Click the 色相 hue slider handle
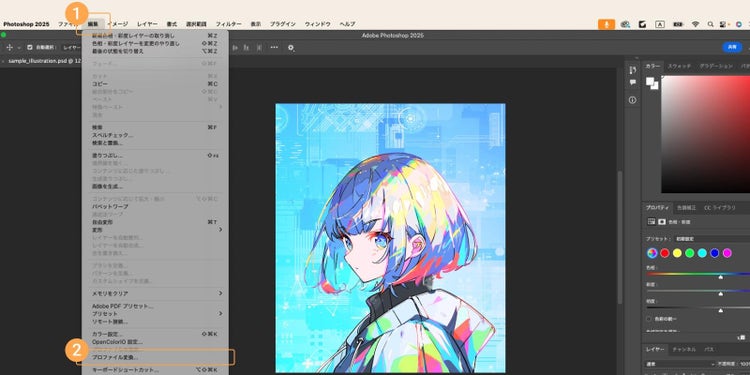Viewport: 750px width, 375px height. pos(721,277)
